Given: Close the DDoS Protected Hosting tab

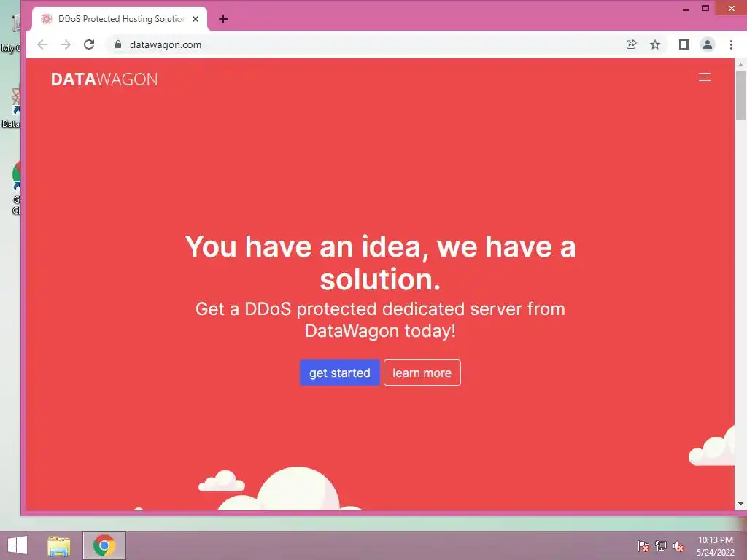Looking at the screenshot, I should click(x=196, y=19).
